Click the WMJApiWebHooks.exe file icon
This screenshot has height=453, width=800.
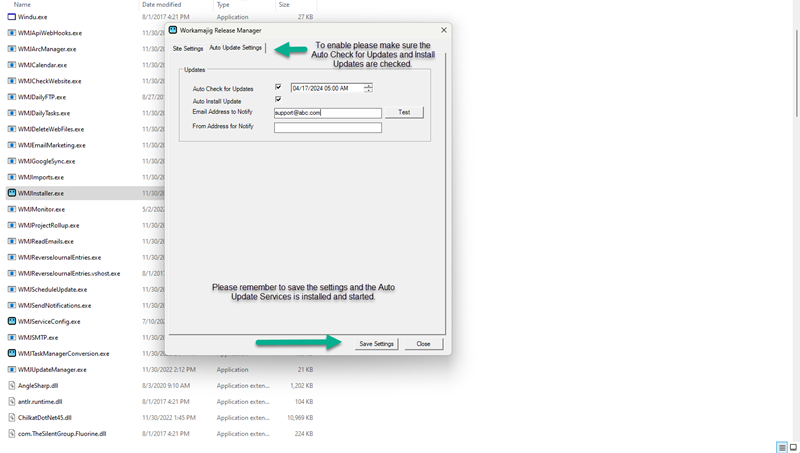point(12,33)
